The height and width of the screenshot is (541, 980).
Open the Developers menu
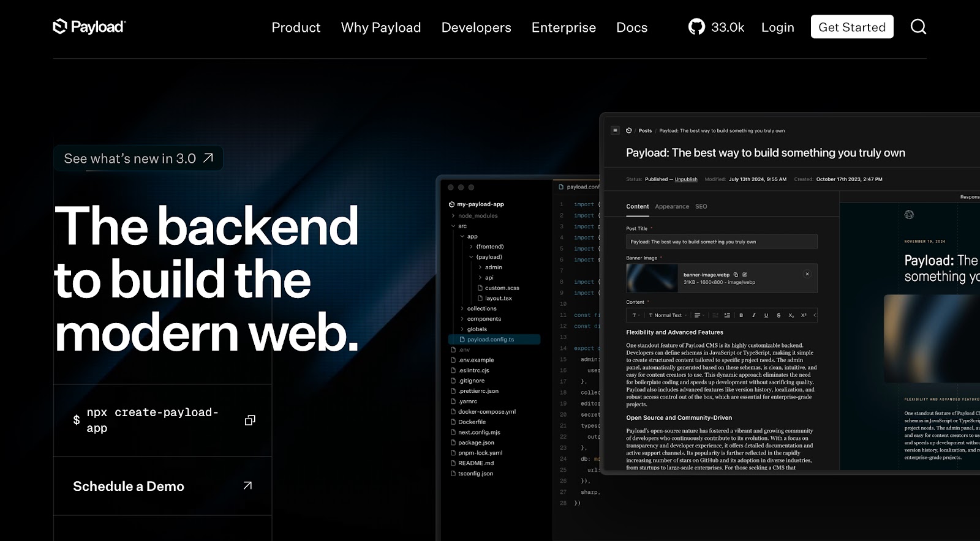point(477,28)
